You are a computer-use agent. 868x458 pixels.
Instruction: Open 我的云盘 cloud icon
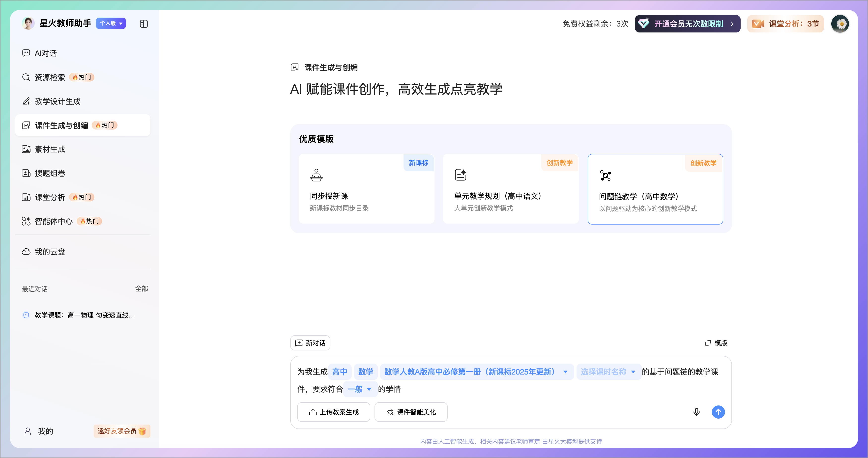[26, 252]
